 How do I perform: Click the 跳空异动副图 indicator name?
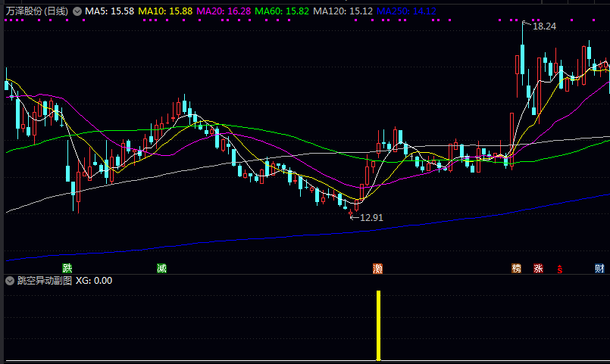click(45, 281)
